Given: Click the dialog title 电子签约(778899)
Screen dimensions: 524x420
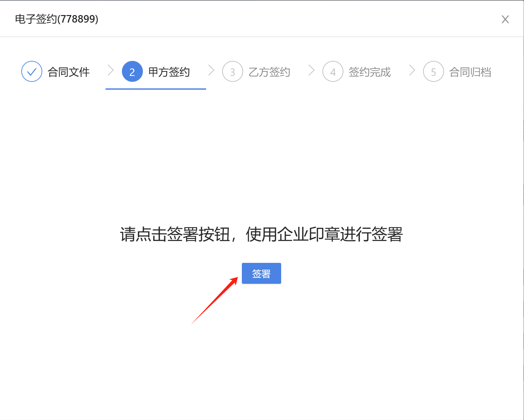Looking at the screenshot, I should [57, 19].
